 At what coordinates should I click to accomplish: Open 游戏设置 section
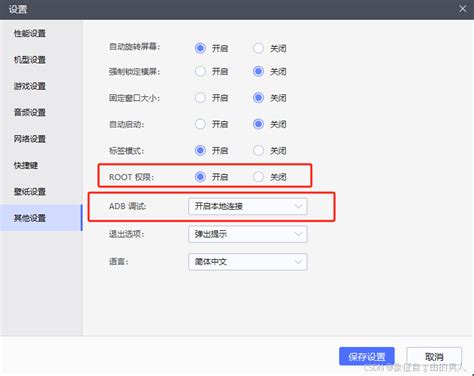point(30,86)
